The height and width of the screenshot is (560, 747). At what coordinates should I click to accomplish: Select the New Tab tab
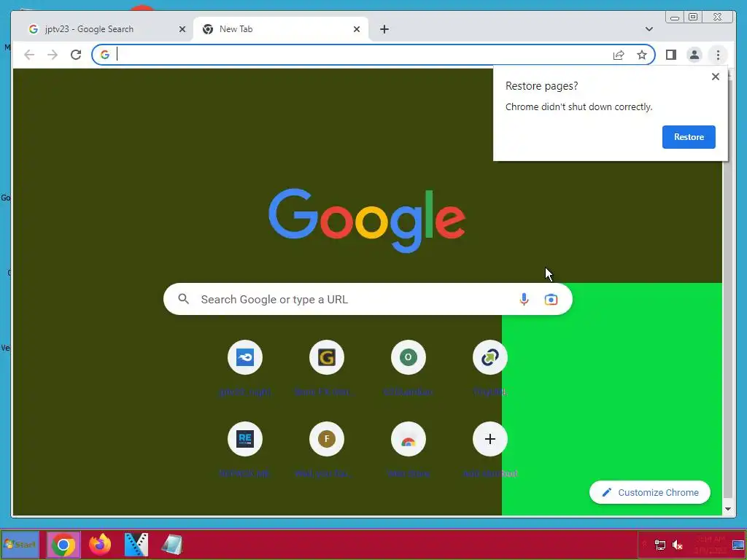tap(281, 29)
